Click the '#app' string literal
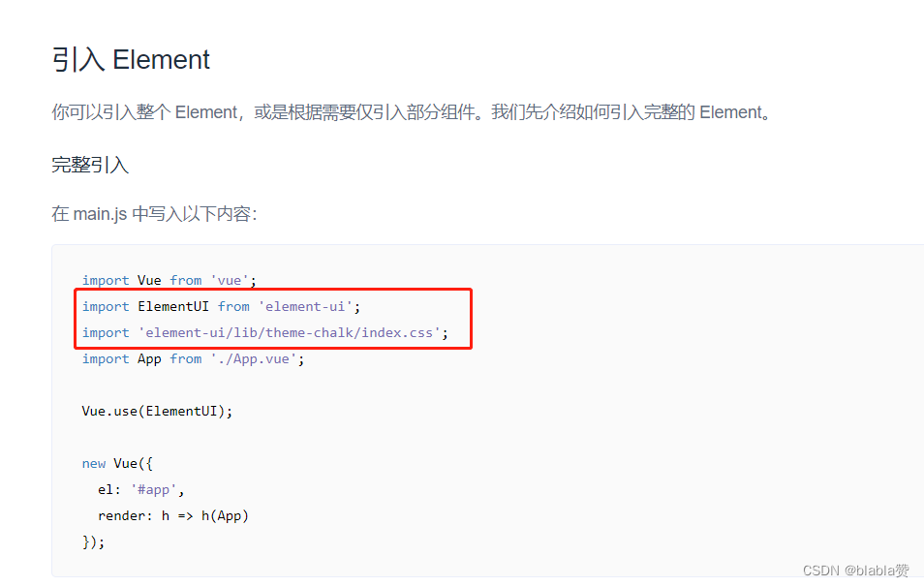The width and height of the screenshot is (924, 587). point(153,490)
